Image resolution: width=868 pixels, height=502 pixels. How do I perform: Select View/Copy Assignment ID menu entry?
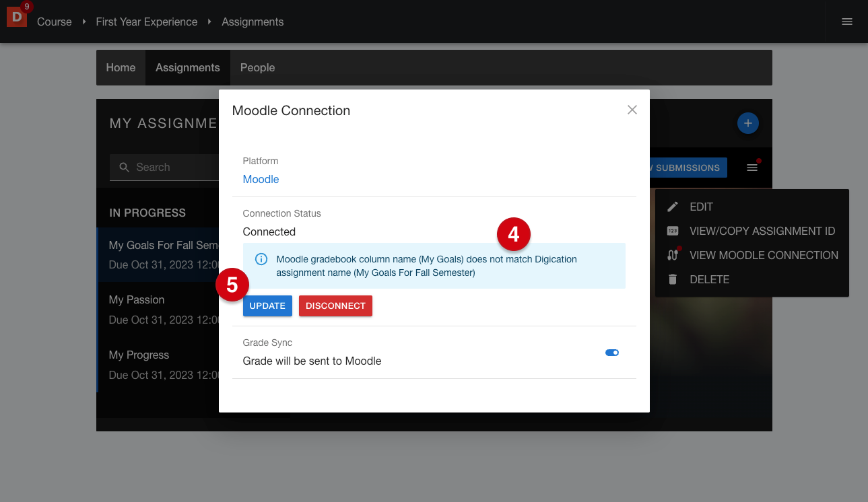(752, 231)
